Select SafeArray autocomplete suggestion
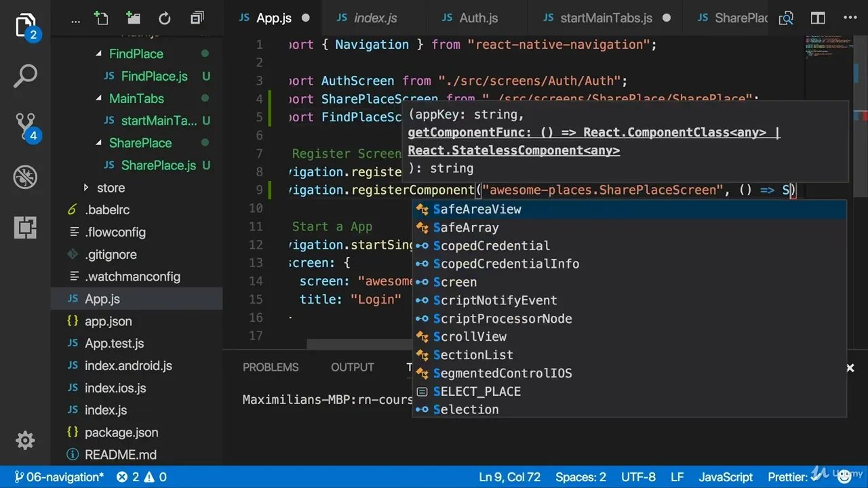 point(629,228)
